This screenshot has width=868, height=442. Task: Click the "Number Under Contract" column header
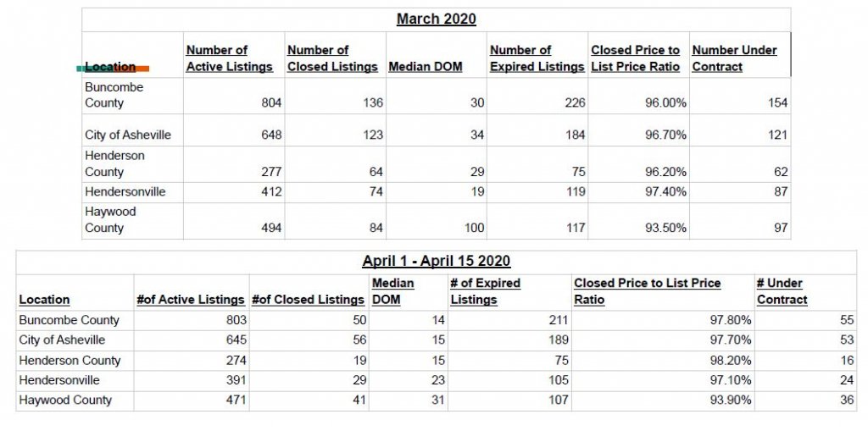point(734,58)
